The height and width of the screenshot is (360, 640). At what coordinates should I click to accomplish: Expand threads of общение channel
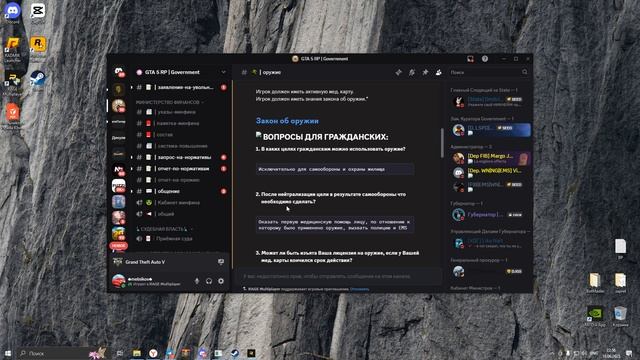(131, 191)
